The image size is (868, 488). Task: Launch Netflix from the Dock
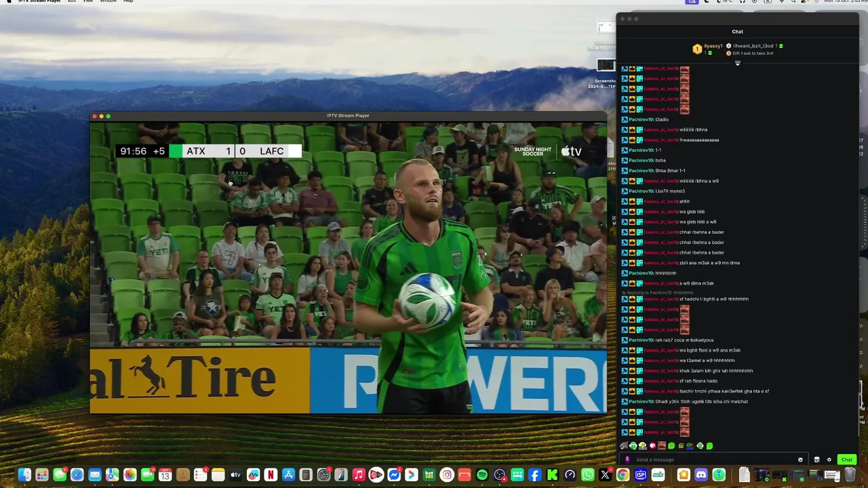click(271, 475)
